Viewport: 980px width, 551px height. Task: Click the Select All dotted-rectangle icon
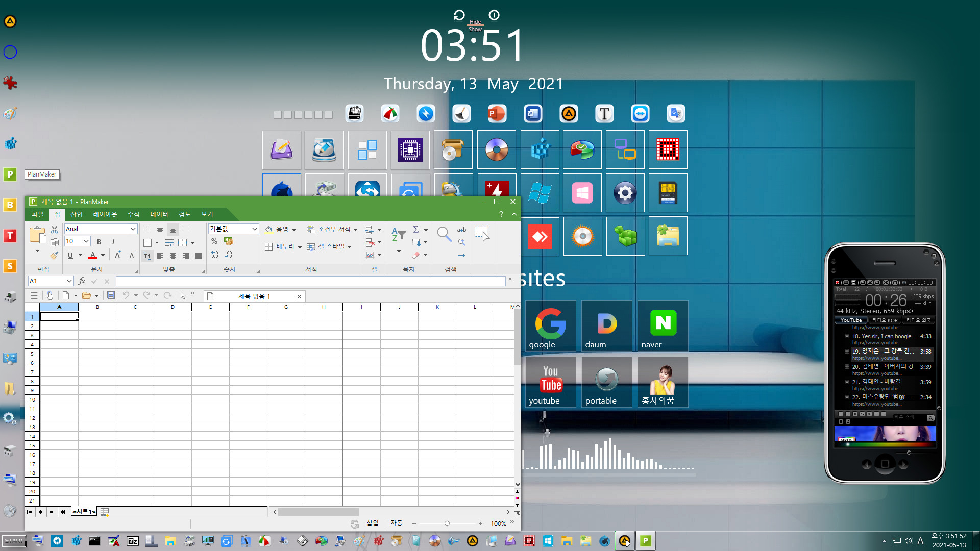click(482, 234)
